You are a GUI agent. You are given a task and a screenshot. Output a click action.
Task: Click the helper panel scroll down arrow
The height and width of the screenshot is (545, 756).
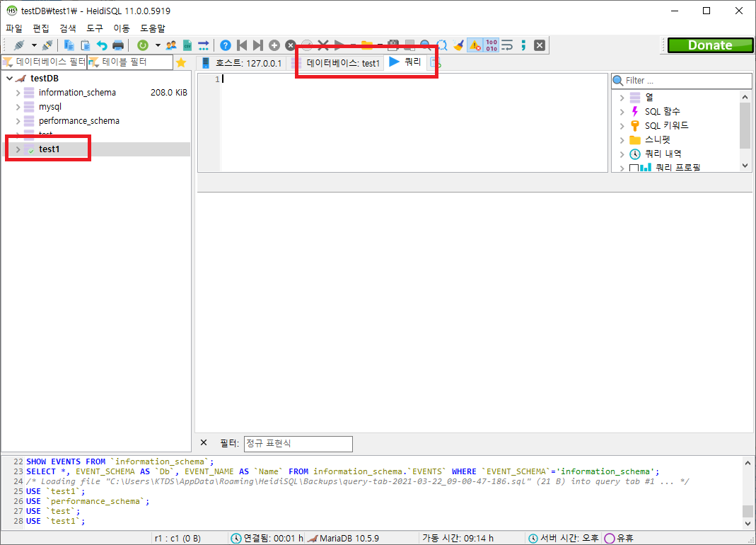[745, 166]
